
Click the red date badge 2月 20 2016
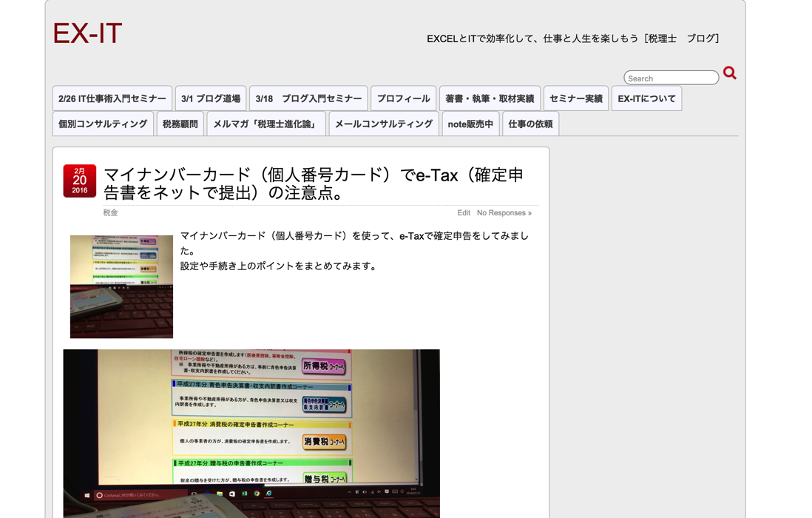tap(80, 181)
